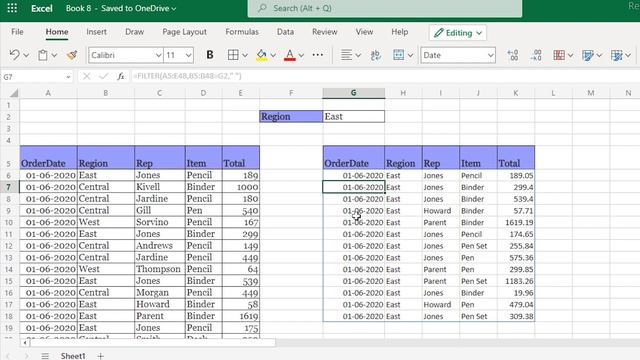Open the View tab

coord(364,32)
